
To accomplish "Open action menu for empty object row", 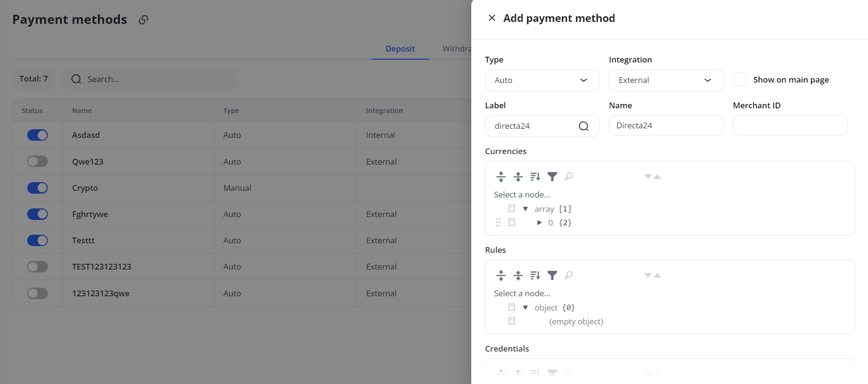I will pos(512,321).
